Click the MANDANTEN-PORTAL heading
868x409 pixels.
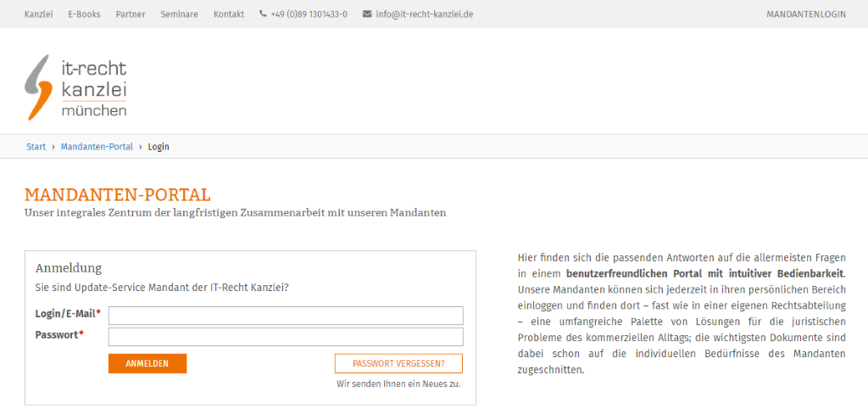pyautogui.click(x=117, y=195)
